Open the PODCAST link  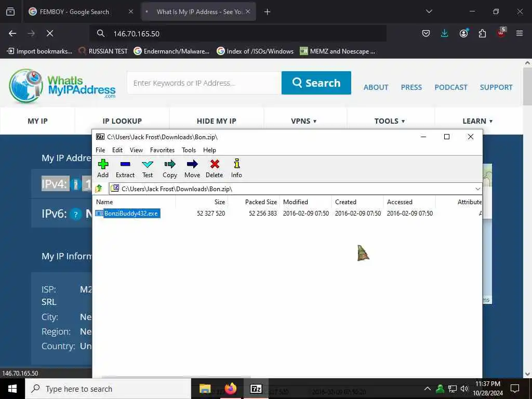coord(450,87)
